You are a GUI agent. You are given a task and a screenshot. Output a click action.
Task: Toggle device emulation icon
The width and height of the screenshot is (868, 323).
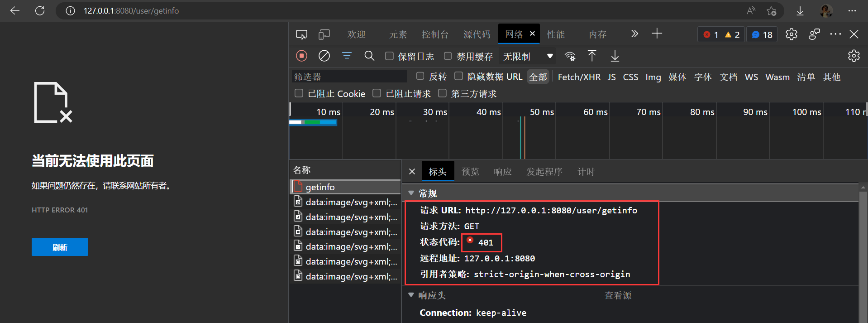pos(324,34)
